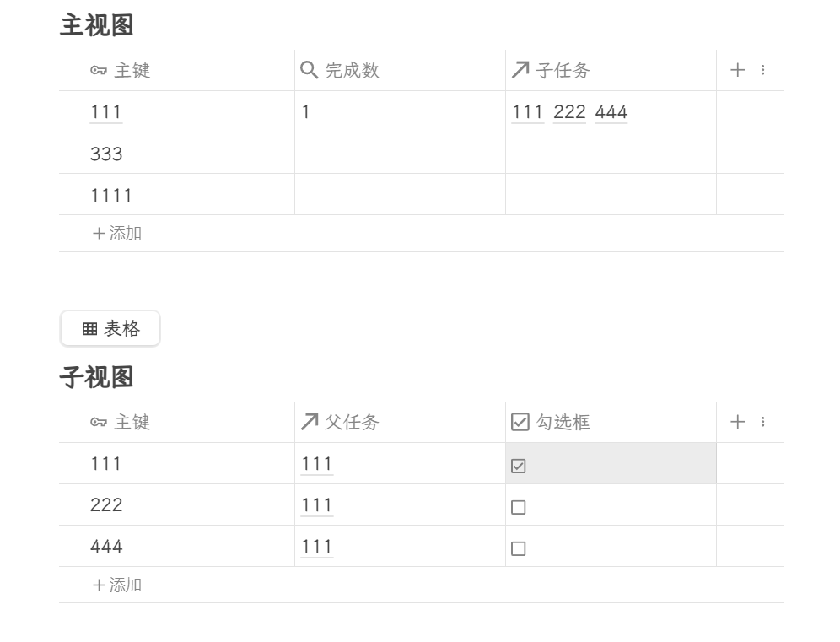Click the plus icon to add a field in 主视图
The width and height of the screenshot is (840, 642).
736,70
